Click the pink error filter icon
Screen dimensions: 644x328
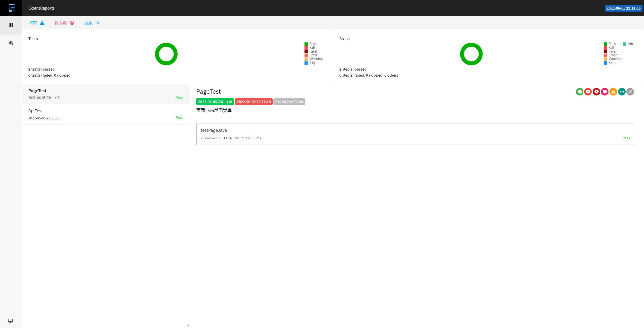pos(605,92)
